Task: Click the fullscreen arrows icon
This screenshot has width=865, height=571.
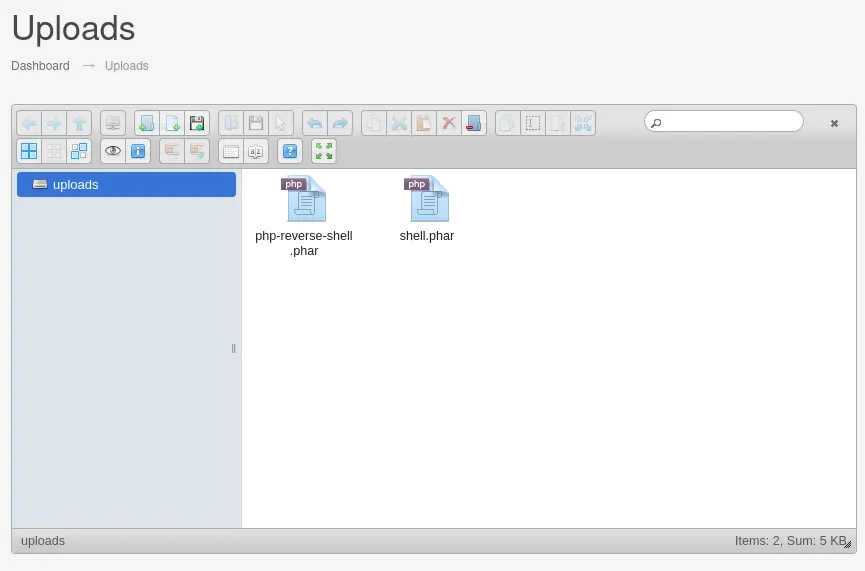Action: click(x=324, y=151)
